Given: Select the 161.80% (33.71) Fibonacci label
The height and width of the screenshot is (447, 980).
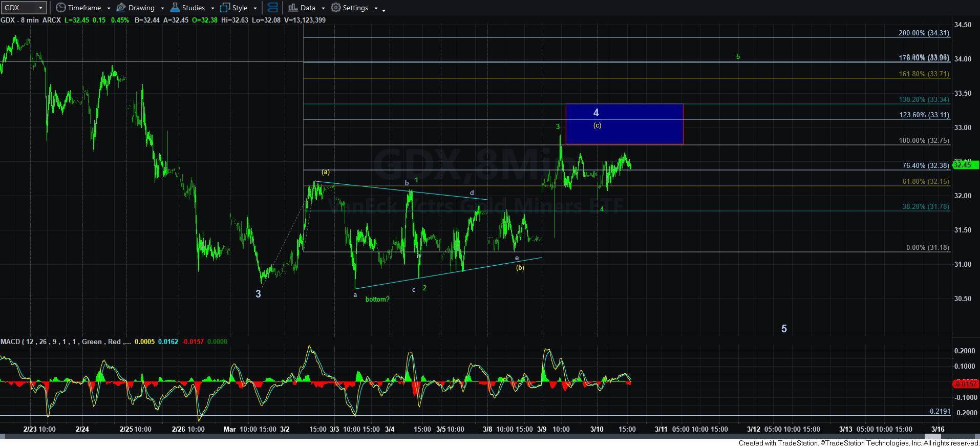Looking at the screenshot, I should pos(924,74).
